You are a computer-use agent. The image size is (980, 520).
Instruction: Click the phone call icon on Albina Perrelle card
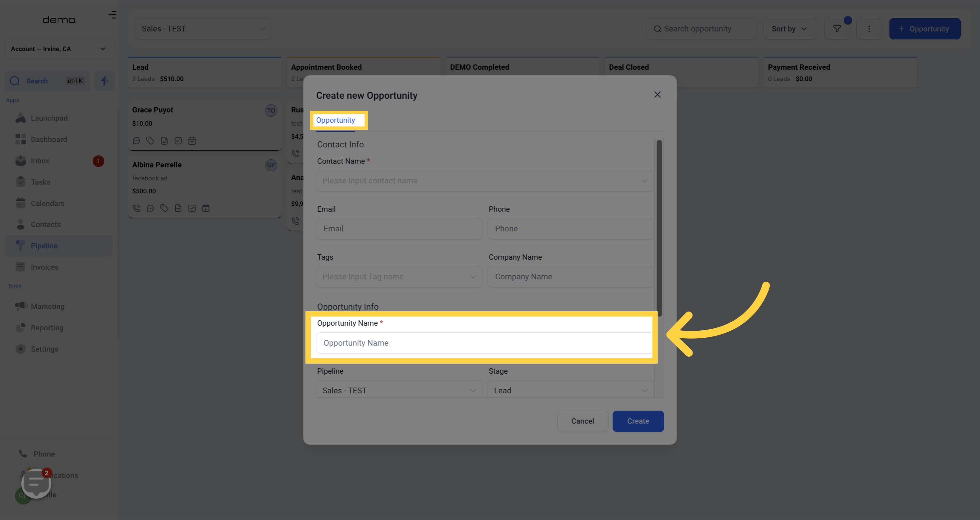click(x=137, y=208)
